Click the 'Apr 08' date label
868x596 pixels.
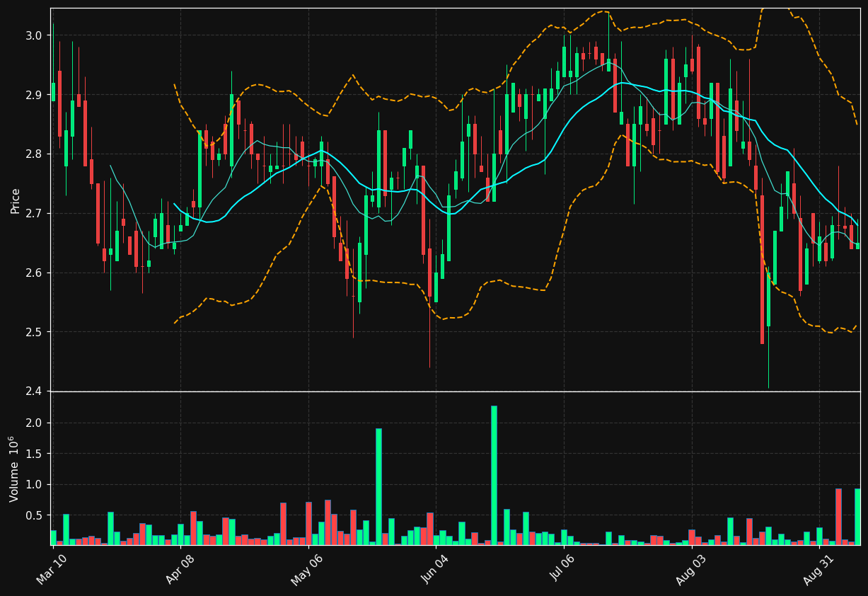click(180, 570)
